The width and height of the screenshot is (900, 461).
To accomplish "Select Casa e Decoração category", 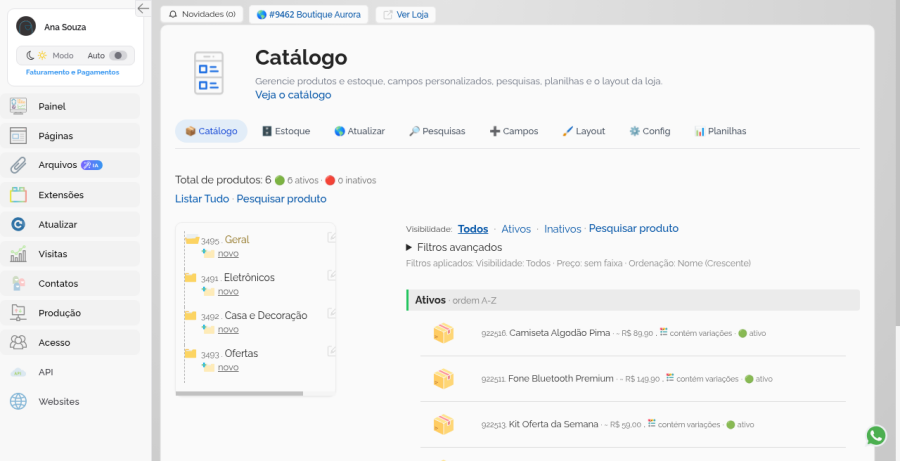I will (x=266, y=315).
